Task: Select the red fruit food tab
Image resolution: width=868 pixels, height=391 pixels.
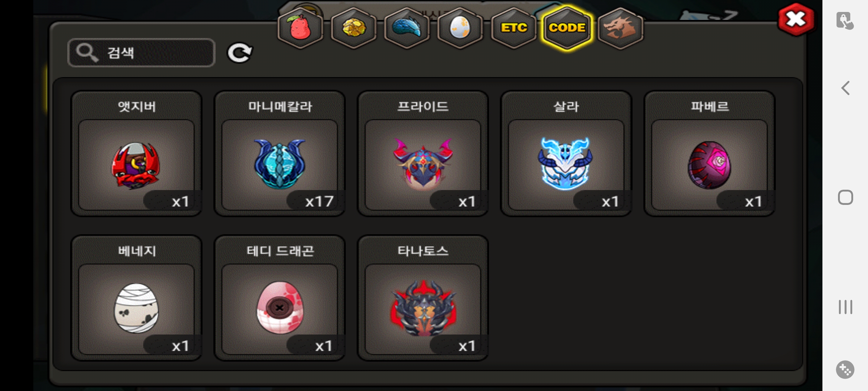Action: (x=300, y=28)
